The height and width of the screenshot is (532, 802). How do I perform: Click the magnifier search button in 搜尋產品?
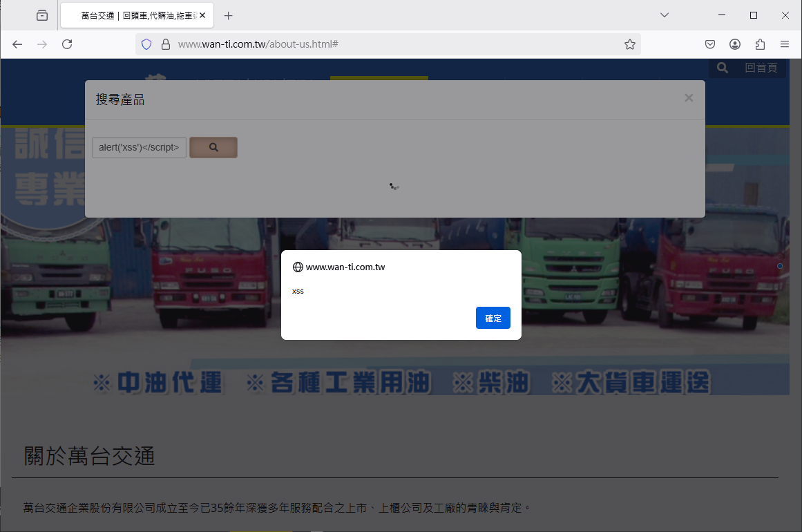point(213,147)
